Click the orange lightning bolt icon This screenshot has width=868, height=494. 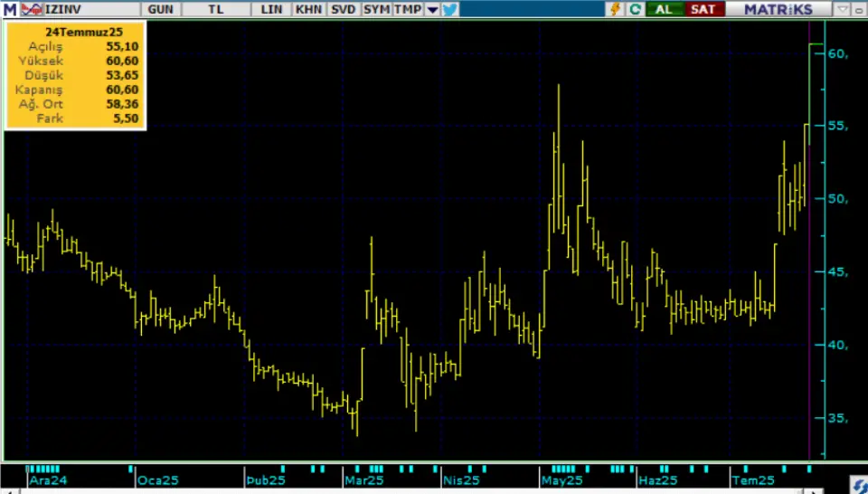[x=615, y=9]
